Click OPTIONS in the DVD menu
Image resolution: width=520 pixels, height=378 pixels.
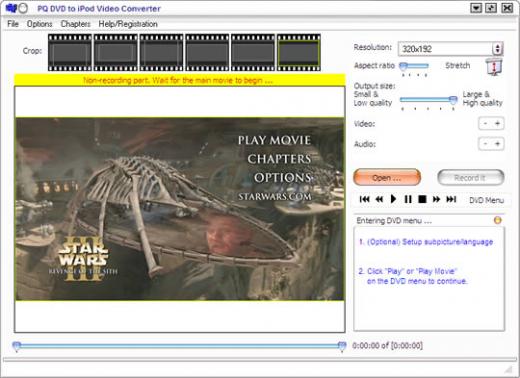pyautogui.click(x=283, y=178)
